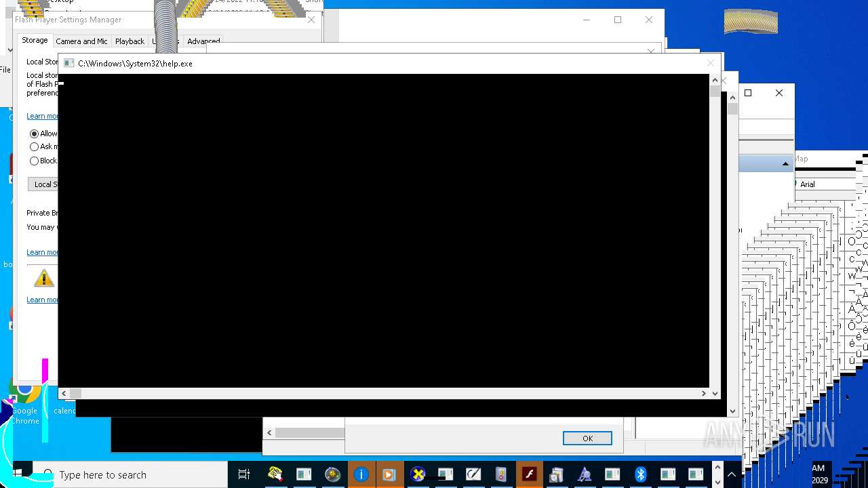The width and height of the screenshot is (868, 488).
Task: Click the help.exe console title bar icon
Action: (x=68, y=63)
